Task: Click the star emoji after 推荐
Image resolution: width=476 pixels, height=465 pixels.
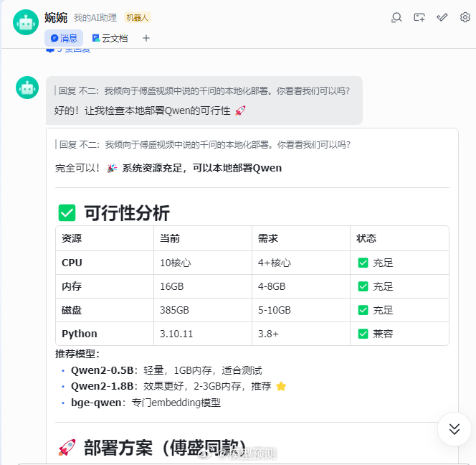Action: pyautogui.click(x=281, y=386)
